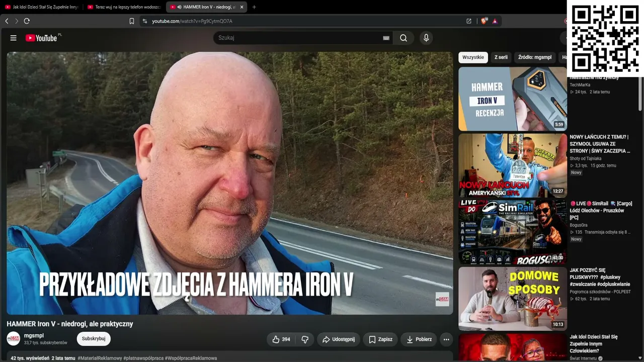Open the YouTube guide hamburger menu
This screenshot has height=362, width=644.
(x=14, y=38)
